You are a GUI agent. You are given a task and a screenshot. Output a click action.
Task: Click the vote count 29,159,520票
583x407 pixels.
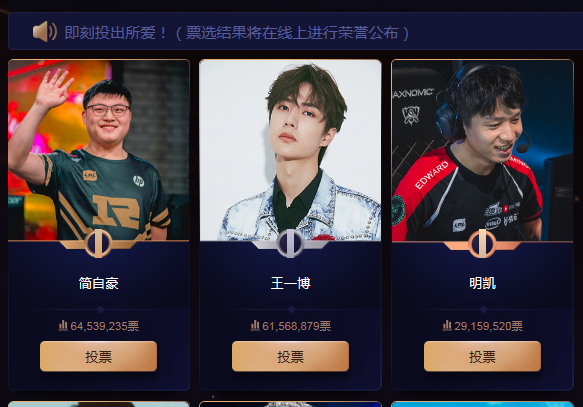pos(488,326)
